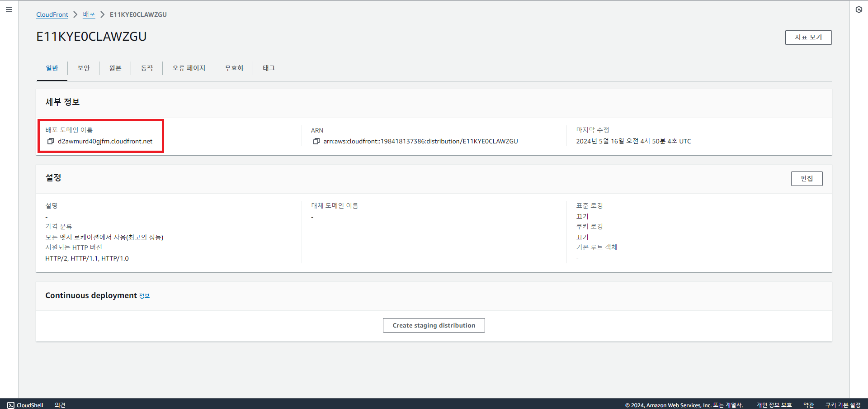Screen dimensions: 868x409
Task: Click the E11KYE0CLAWZGU page heading
Action: [91, 37]
